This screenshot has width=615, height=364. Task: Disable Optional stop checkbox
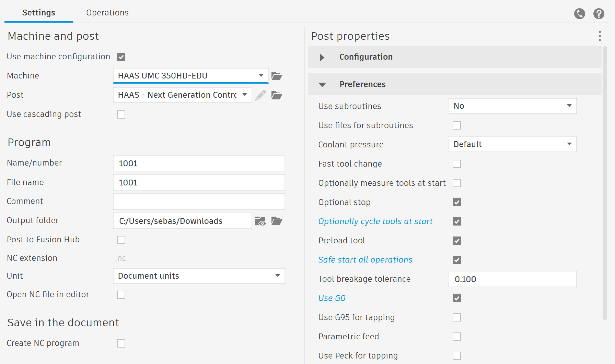(x=457, y=202)
